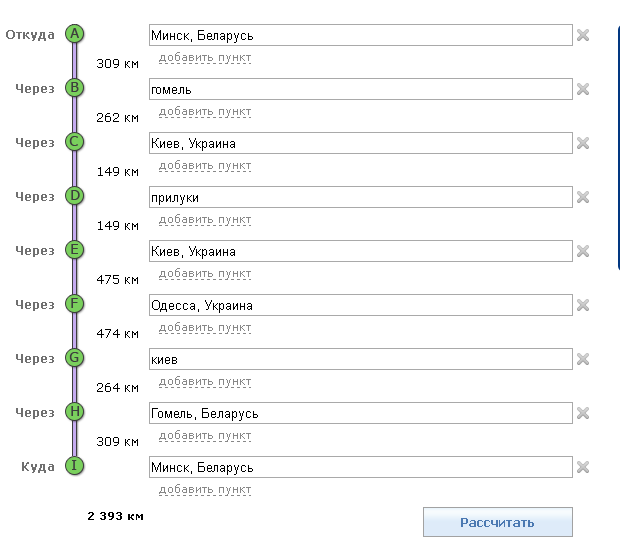Remove the lowercase киев waypoint G
Image resolution: width=620 pixels, height=541 pixels.
583,359
